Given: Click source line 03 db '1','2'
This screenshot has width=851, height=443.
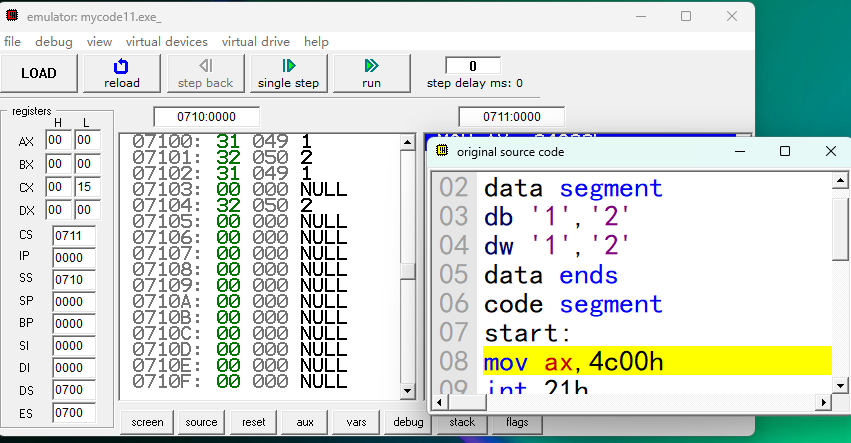Looking at the screenshot, I should [x=557, y=217].
